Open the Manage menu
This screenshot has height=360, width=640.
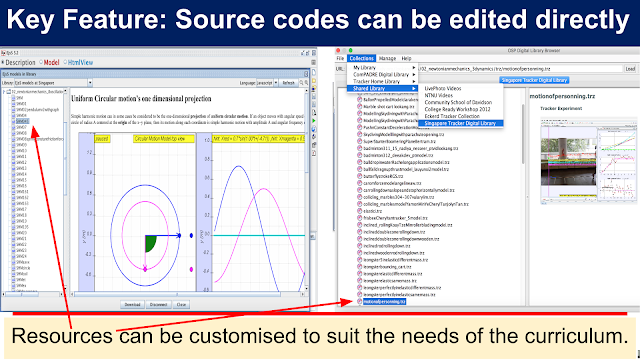(387, 58)
